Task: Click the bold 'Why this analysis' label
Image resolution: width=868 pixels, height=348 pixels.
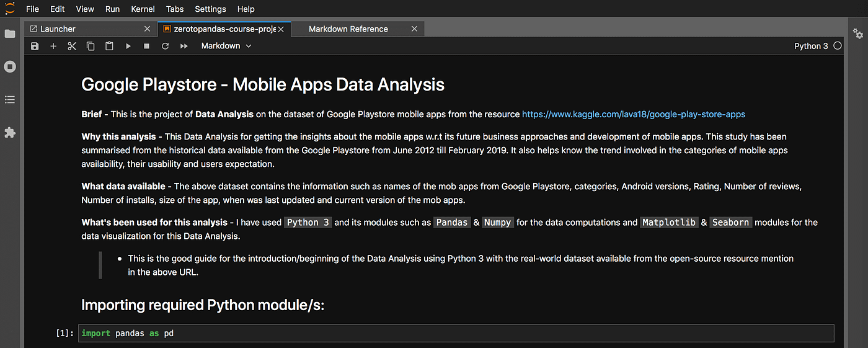Action: click(x=118, y=136)
